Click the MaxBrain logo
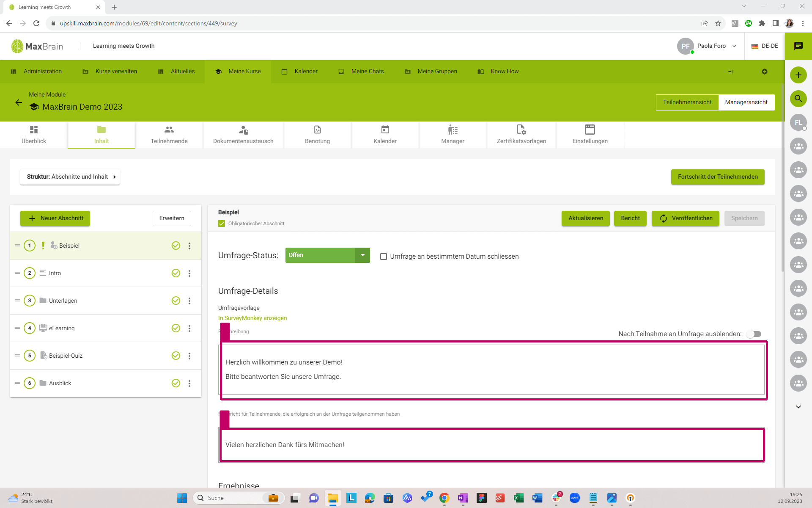The image size is (812, 508). 37,46
